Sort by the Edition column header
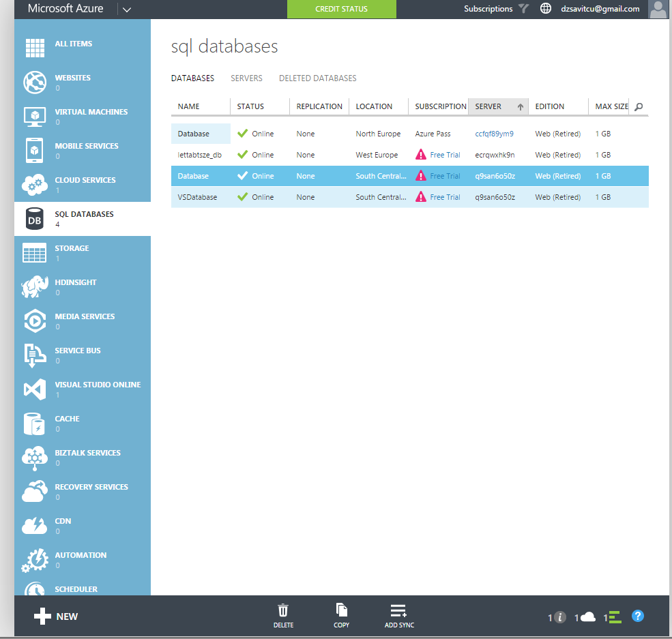 coord(559,106)
